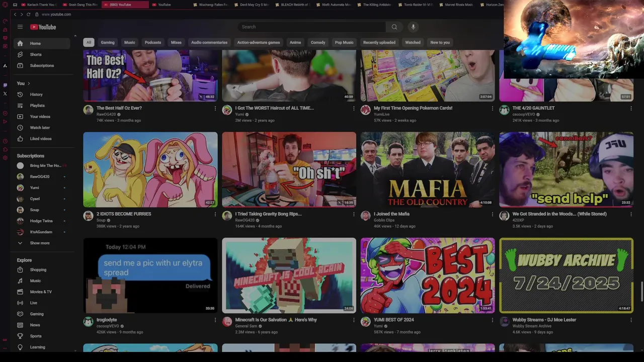Open the It'sAGundam subscription channel

tap(42, 232)
